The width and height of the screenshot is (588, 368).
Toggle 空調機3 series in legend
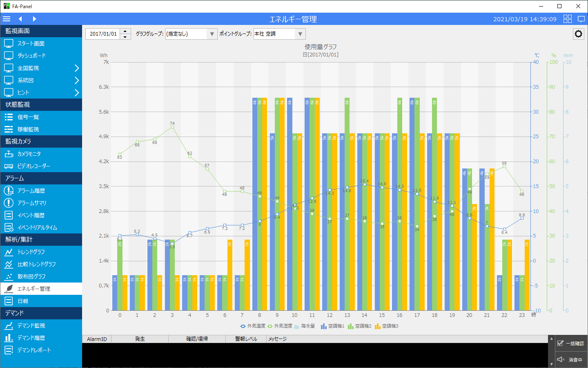click(x=386, y=326)
